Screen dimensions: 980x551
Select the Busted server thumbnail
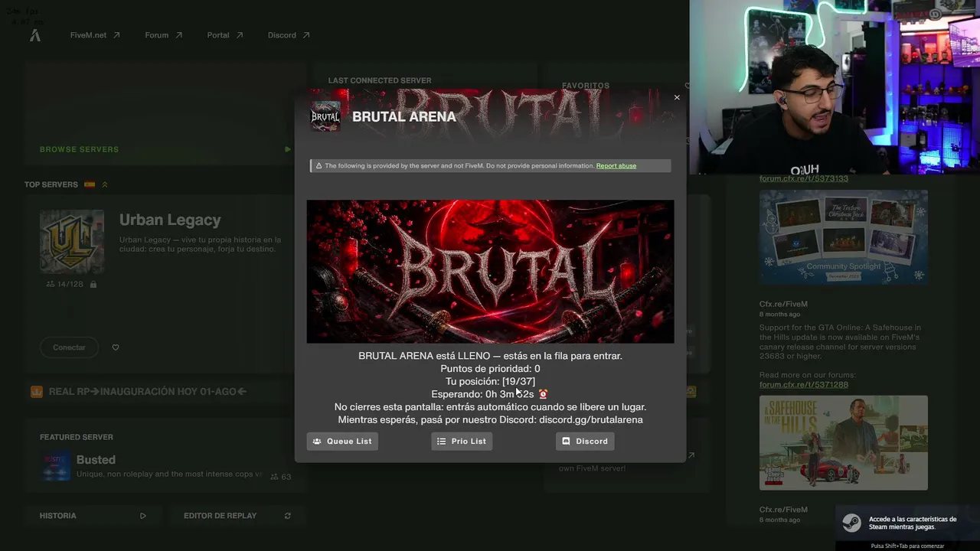(x=57, y=466)
